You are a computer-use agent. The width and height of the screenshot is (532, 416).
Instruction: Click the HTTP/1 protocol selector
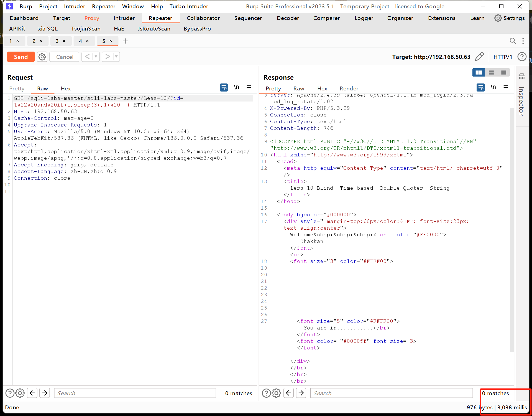click(503, 57)
